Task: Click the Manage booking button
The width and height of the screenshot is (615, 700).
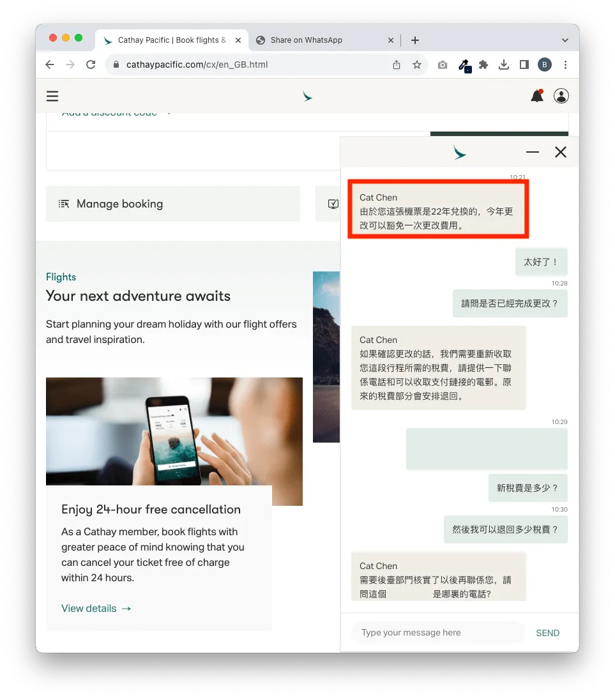Action: [172, 204]
